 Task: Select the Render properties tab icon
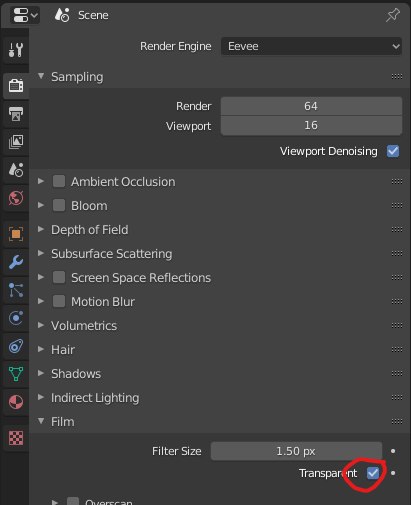point(16,85)
